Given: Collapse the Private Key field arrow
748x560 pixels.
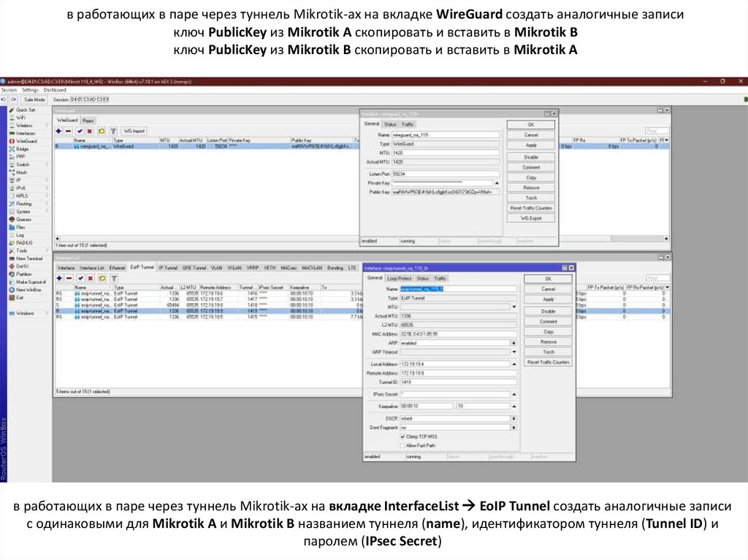Looking at the screenshot, I should [497, 183].
